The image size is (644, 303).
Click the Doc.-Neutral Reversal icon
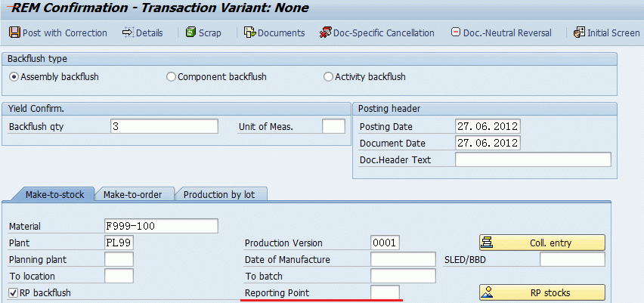click(x=456, y=32)
